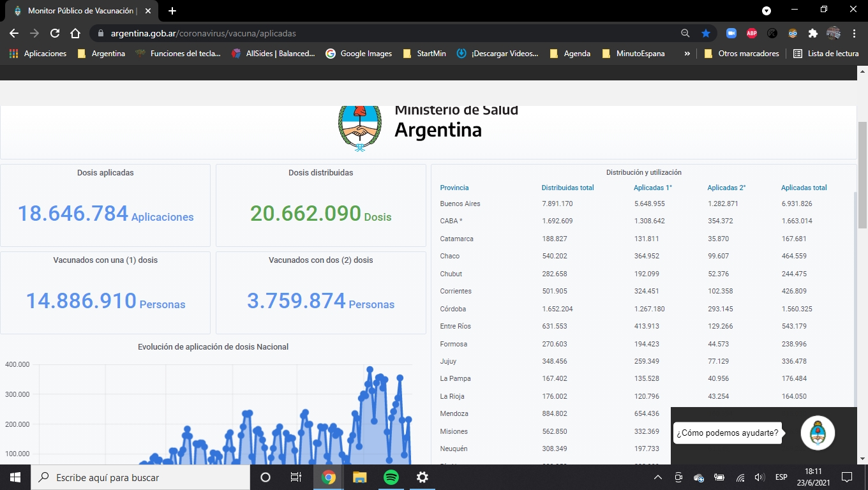
Task: Open the Otros marcadores bookmarks folder
Action: coord(741,54)
